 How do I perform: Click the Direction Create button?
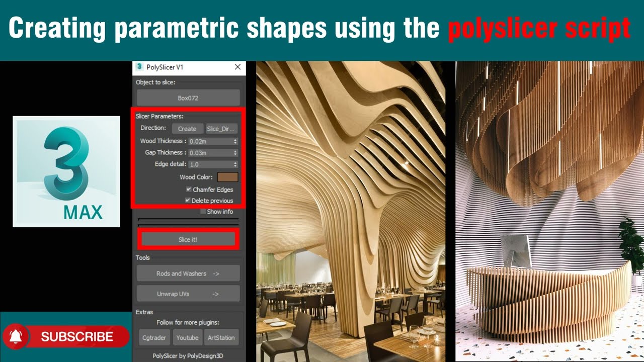click(x=187, y=129)
